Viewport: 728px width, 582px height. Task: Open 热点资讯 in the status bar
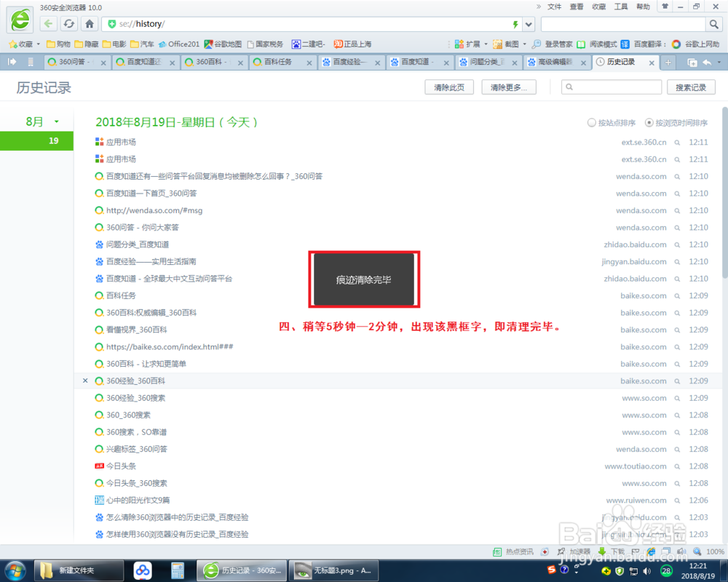[x=513, y=551]
